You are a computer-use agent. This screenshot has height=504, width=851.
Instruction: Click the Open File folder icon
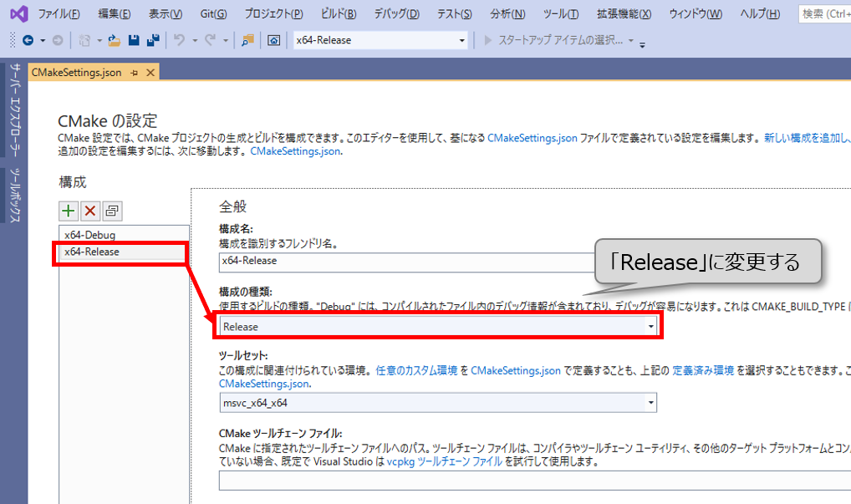coord(114,40)
